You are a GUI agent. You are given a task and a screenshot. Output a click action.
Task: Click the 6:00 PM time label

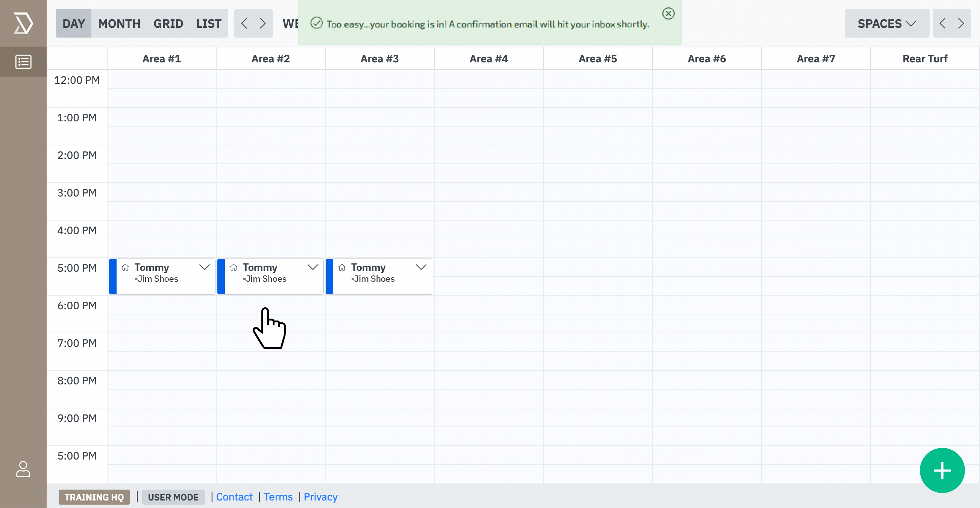coord(77,306)
